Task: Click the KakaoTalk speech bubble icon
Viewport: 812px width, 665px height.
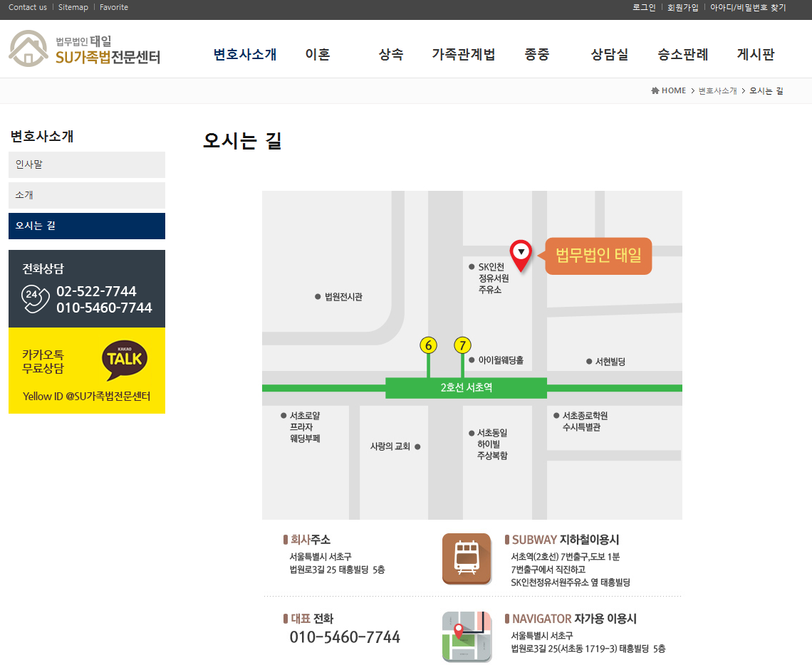Action: pyautogui.click(x=125, y=360)
